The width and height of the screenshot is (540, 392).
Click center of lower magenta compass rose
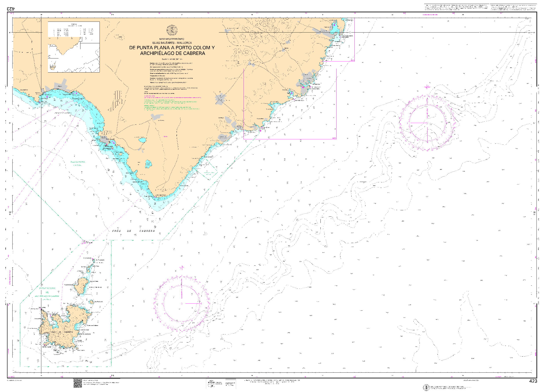tap(182, 303)
